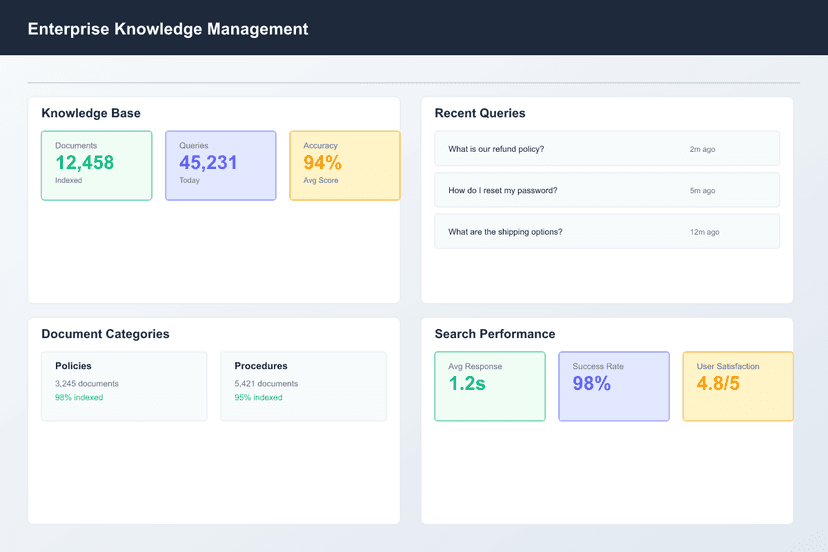Image resolution: width=828 pixels, height=552 pixels.
Task: Click the Enterprise Knowledge Management title
Action: pos(168,29)
